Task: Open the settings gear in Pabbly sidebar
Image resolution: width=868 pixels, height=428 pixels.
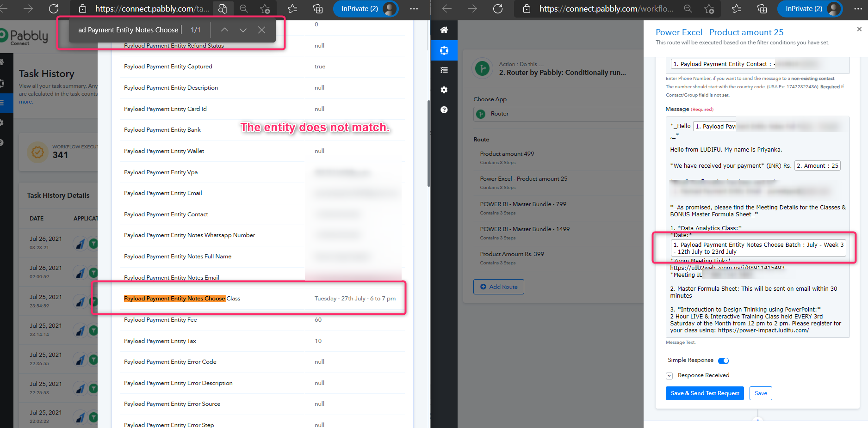Action: (444, 90)
